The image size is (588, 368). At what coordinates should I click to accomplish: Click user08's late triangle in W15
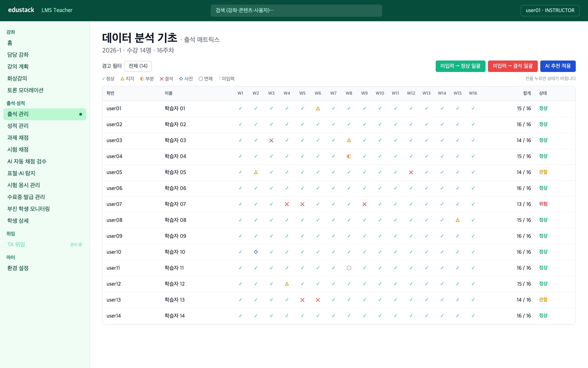click(458, 220)
